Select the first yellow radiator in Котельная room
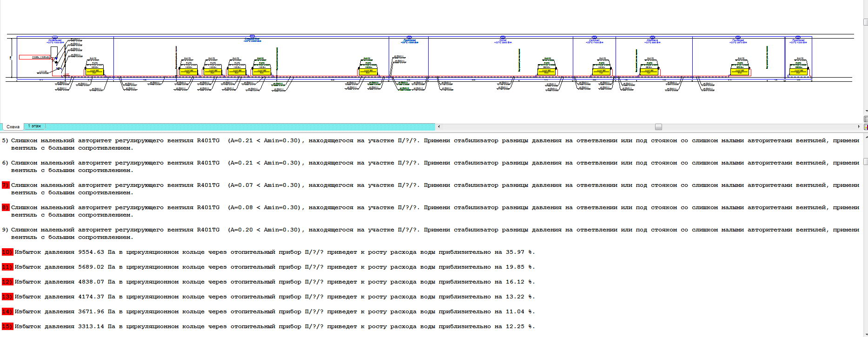The image size is (868, 337). 94,71
